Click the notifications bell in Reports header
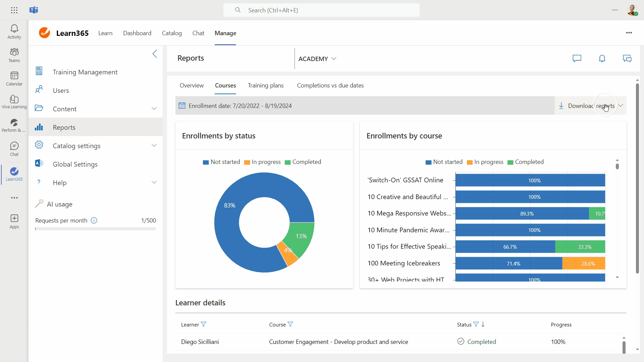This screenshot has width=644, height=362. click(x=602, y=59)
